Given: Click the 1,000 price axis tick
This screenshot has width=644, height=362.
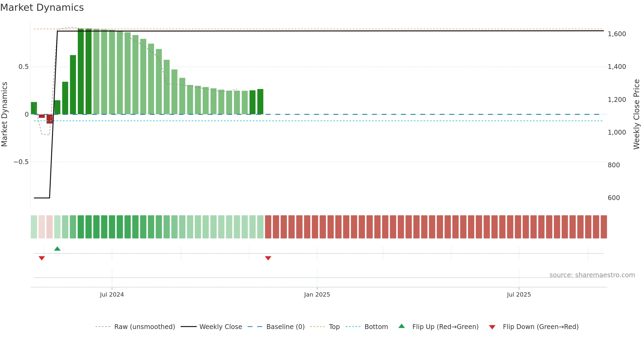Looking at the screenshot, I should click(617, 132).
